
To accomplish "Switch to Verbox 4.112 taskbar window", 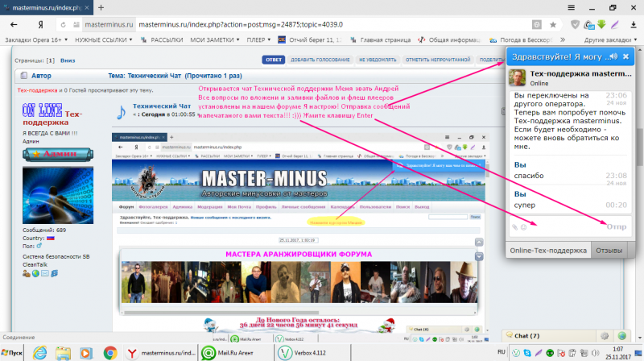I will 313,353.
